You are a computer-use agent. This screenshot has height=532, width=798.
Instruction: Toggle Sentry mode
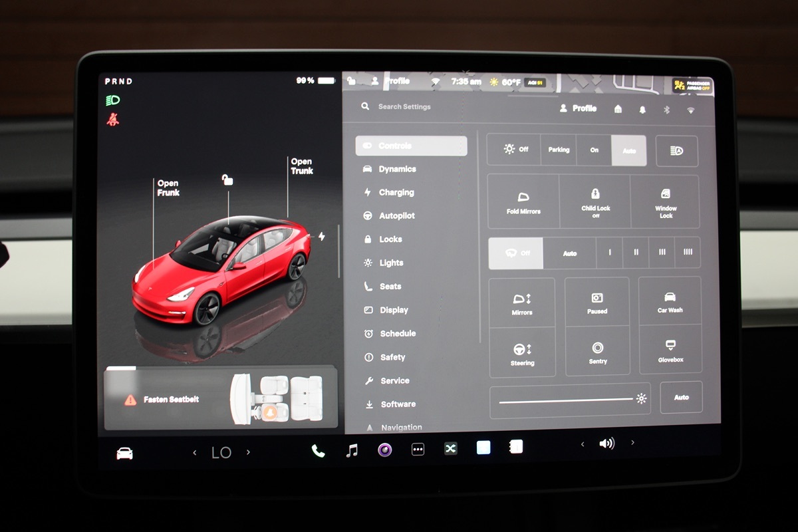[x=597, y=352]
